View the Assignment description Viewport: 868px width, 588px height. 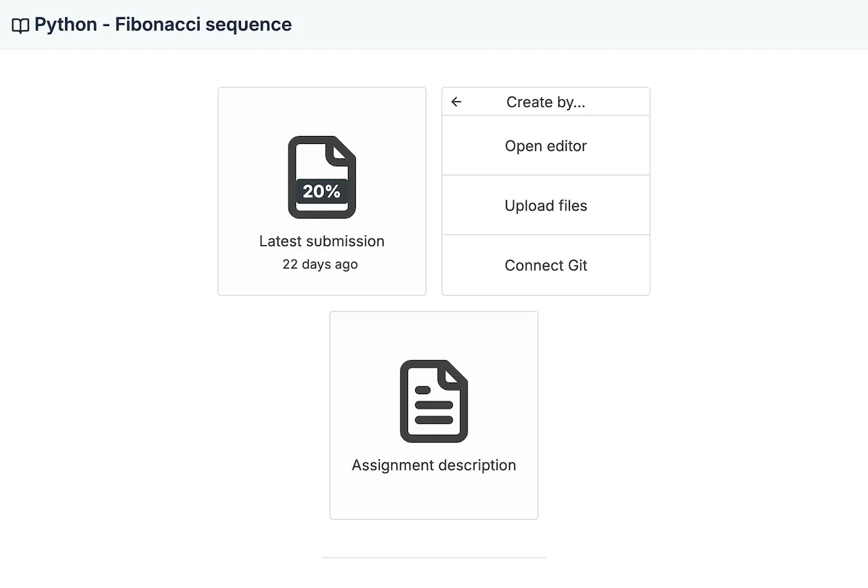pos(433,414)
